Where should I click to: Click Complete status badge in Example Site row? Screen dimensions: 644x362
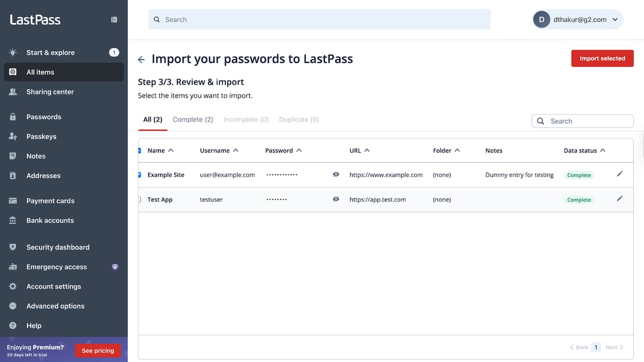[579, 175]
